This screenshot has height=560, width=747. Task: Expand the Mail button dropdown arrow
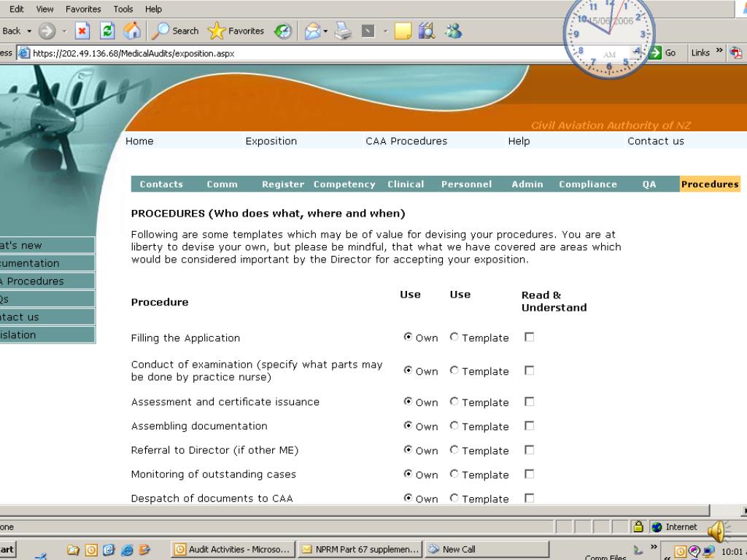click(325, 31)
